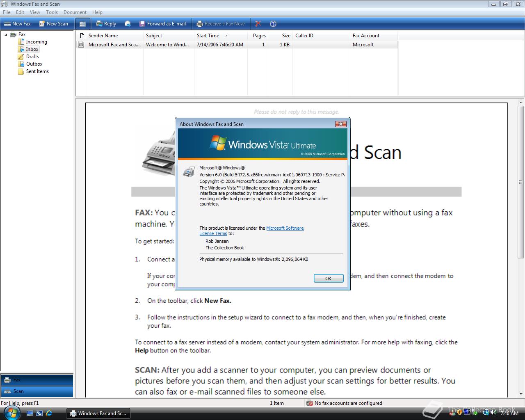Select the 'Microsoft Fax and Sca...' sender cell
Viewport: 525px width, 420px height.
[x=114, y=45]
